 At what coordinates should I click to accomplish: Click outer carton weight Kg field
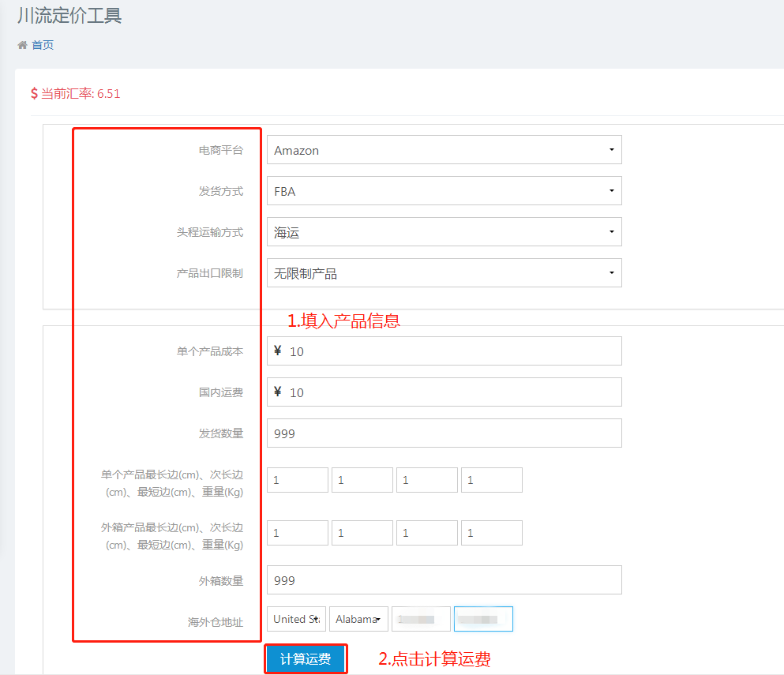[x=492, y=533]
